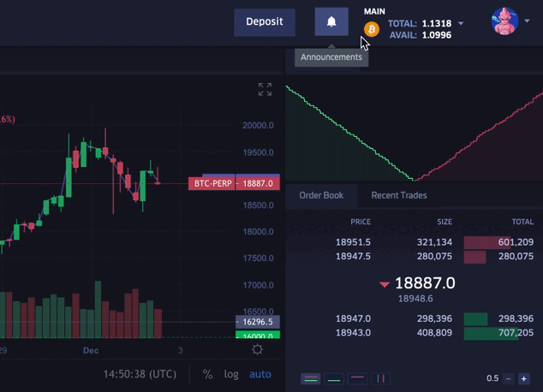Click size 408,809 in the order book
This screenshot has width=543, height=392.
[x=434, y=333]
